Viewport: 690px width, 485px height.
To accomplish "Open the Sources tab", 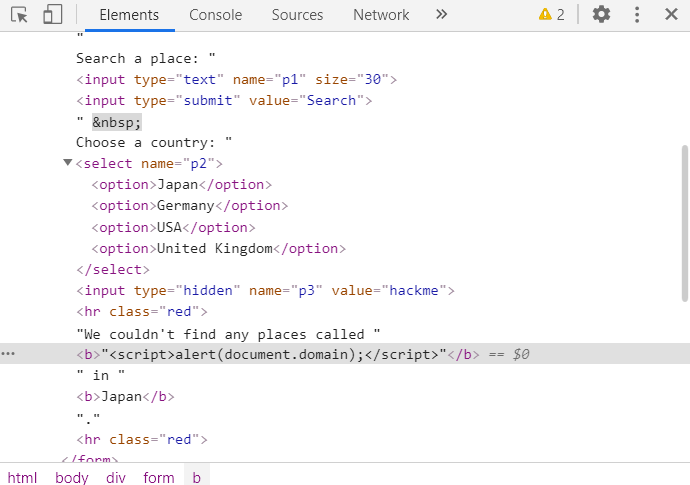I will pos(297,15).
